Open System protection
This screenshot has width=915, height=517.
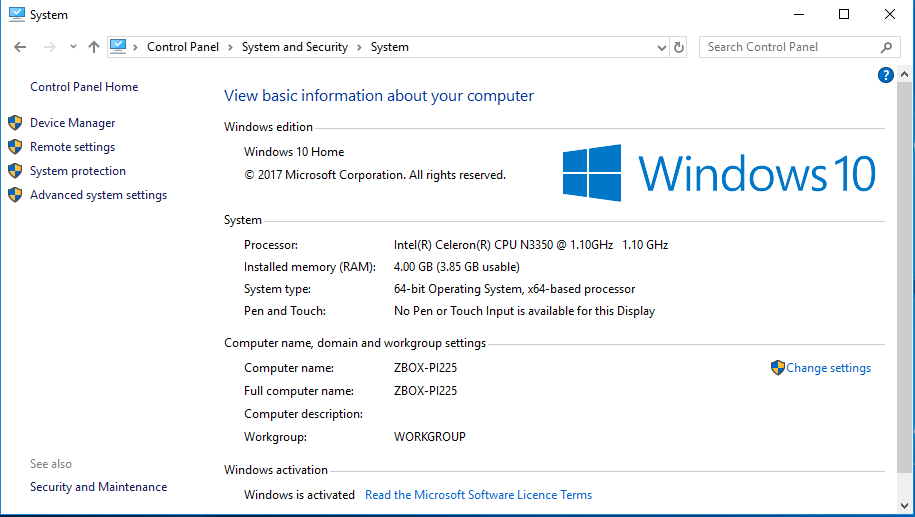click(x=78, y=171)
